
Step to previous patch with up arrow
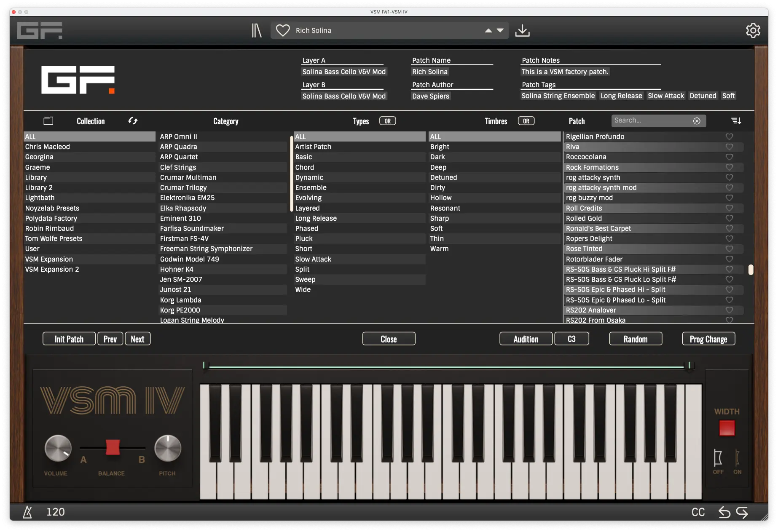click(488, 30)
